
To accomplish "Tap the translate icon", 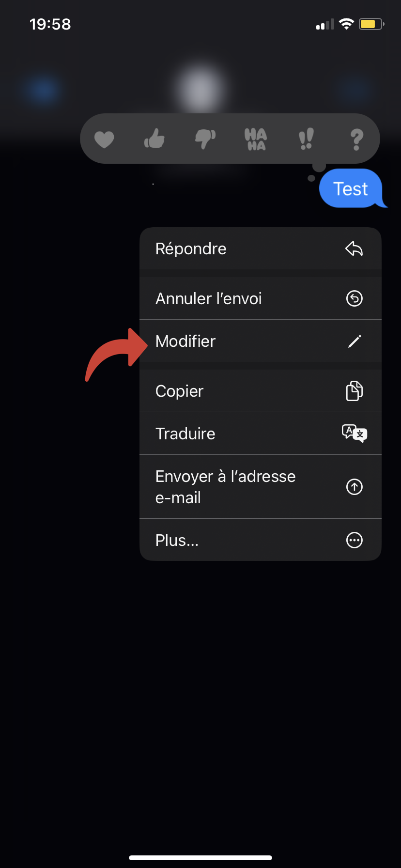I will [355, 433].
